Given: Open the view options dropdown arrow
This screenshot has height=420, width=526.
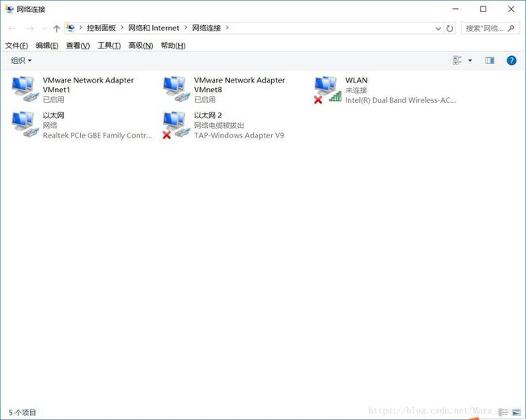Looking at the screenshot, I should point(470,61).
